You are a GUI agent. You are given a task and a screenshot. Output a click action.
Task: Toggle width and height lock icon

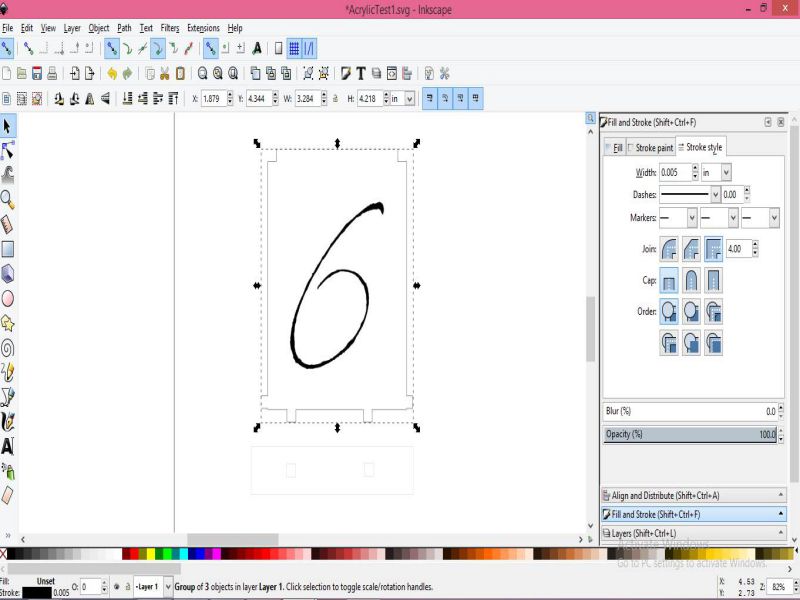coord(335,98)
